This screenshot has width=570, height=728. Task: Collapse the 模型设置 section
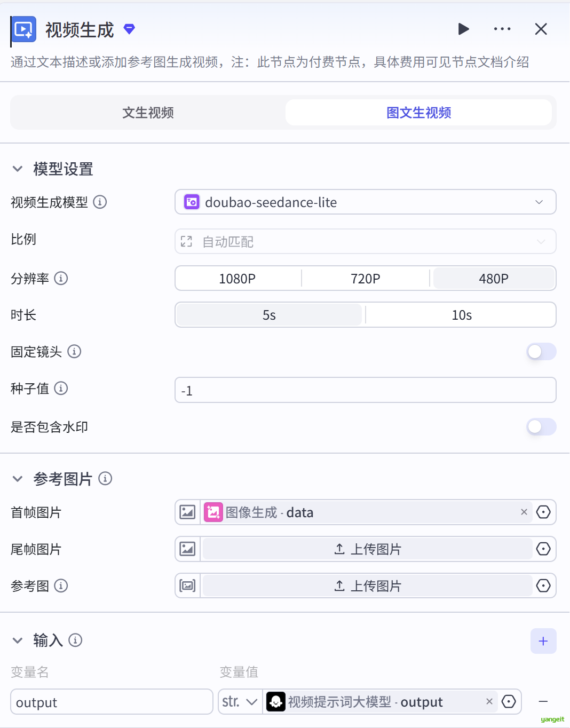[x=18, y=169]
